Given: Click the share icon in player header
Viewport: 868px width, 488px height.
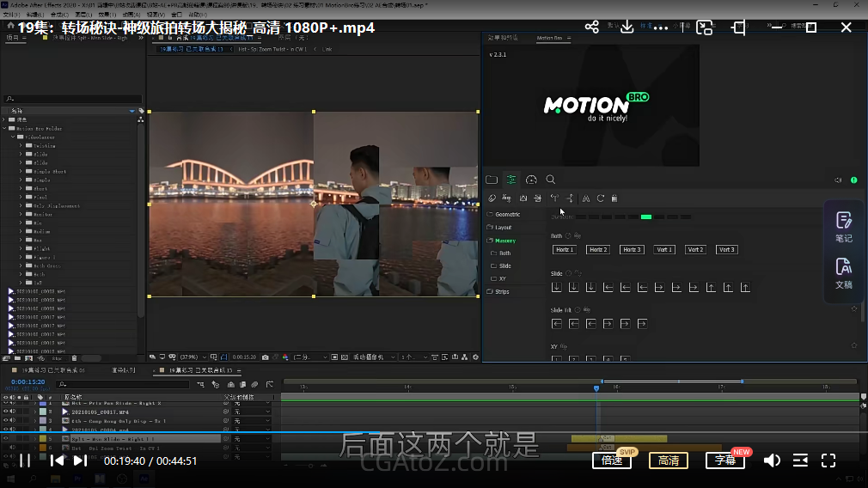Looking at the screenshot, I should pyautogui.click(x=591, y=27).
